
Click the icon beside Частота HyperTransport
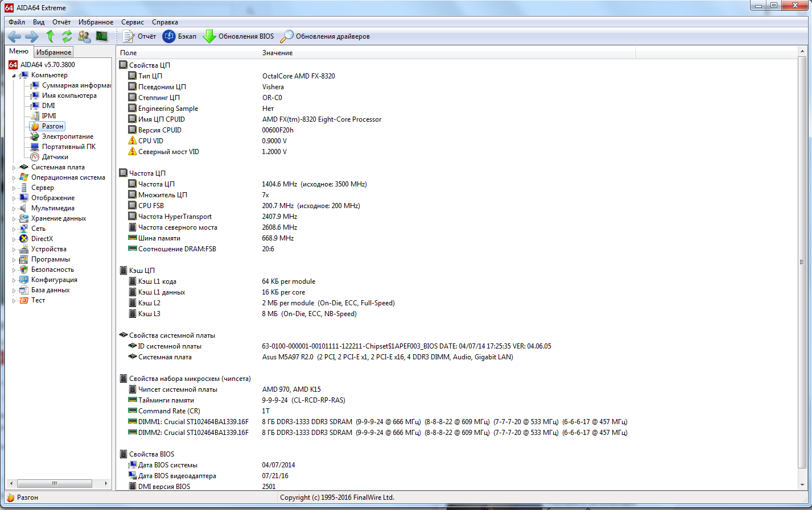point(133,216)
